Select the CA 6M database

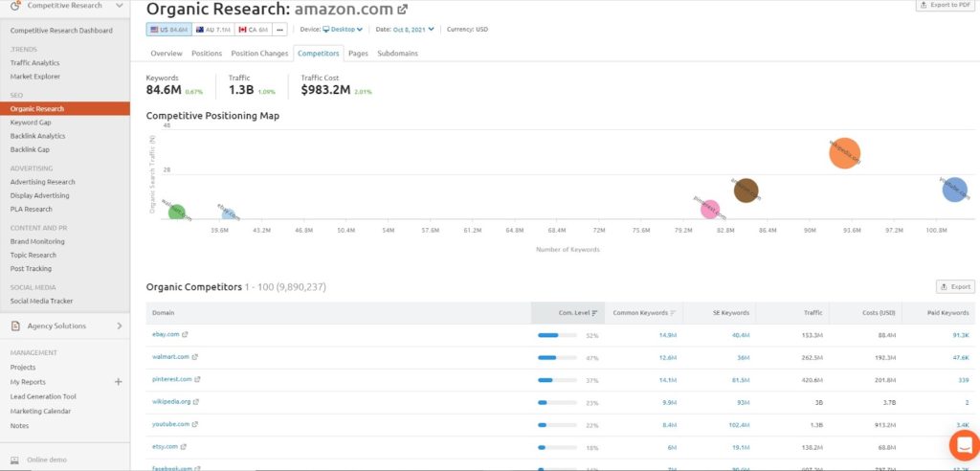254,30
